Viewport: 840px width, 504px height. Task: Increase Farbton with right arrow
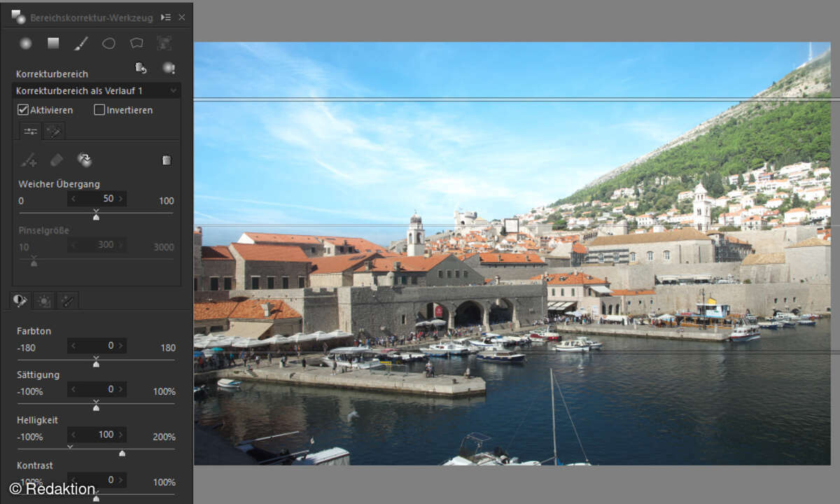(x=121, y=346)
